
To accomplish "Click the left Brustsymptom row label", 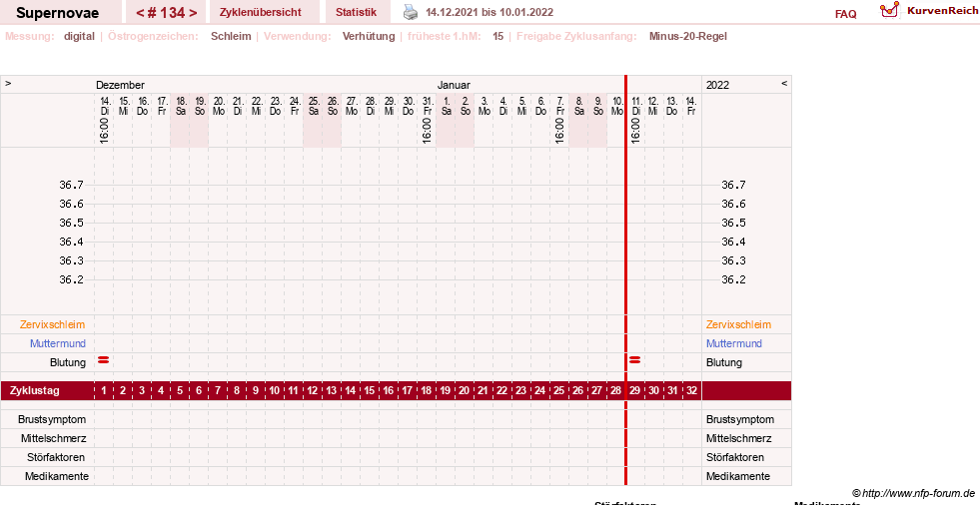I will [52, 419].
